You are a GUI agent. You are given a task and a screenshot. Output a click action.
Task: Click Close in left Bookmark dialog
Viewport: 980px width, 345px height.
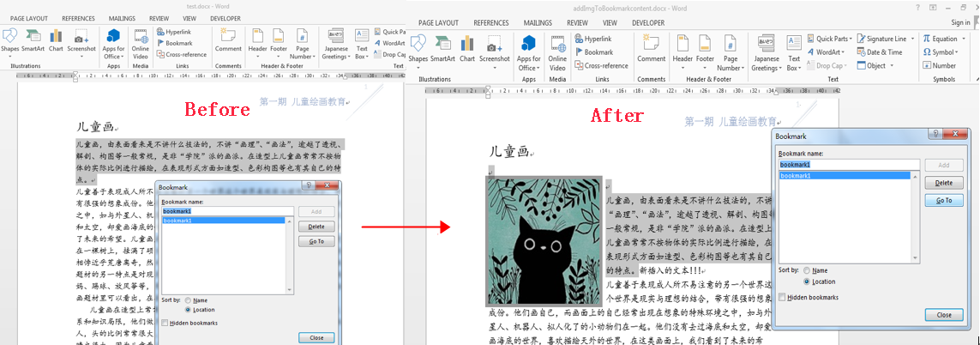click(x=316, y=338)
